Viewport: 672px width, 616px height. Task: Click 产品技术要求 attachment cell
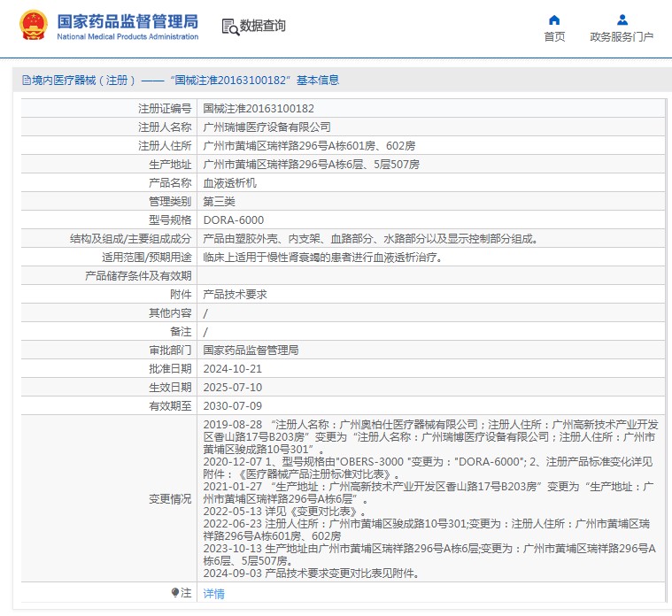(235, 295)
